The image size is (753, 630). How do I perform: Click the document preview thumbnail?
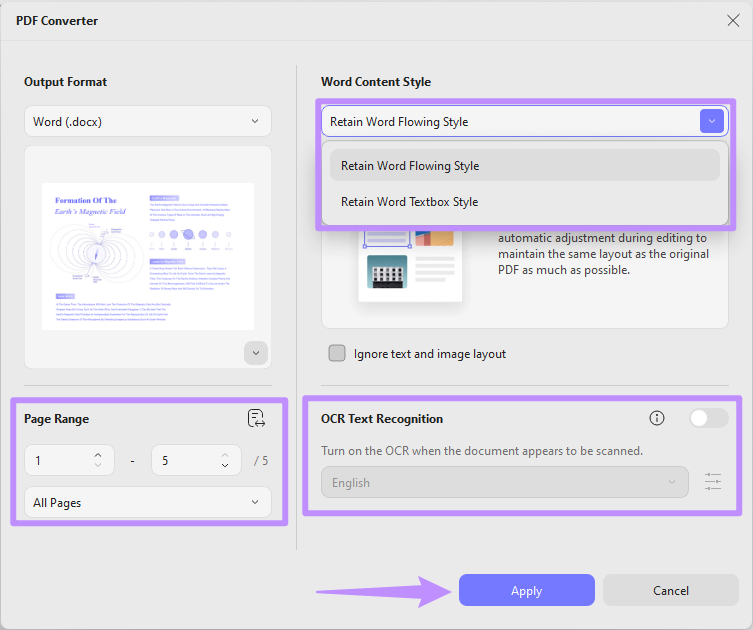point(148,256)
